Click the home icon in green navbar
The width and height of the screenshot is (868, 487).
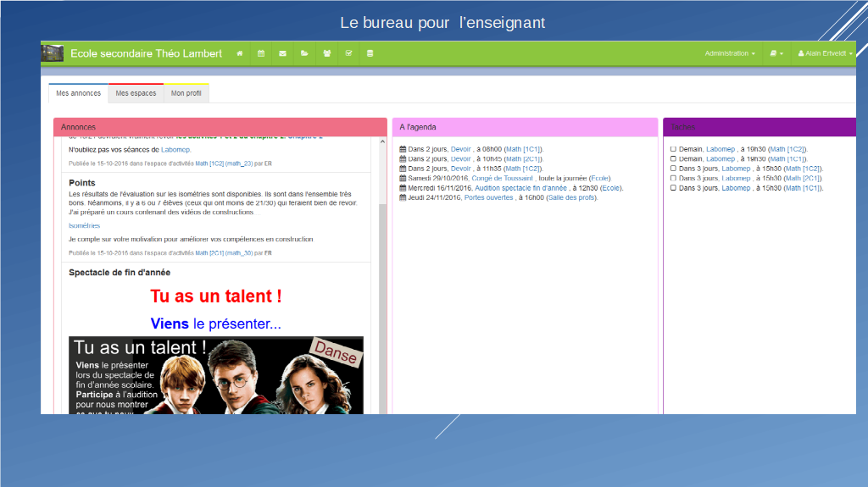tap(240, 53)
